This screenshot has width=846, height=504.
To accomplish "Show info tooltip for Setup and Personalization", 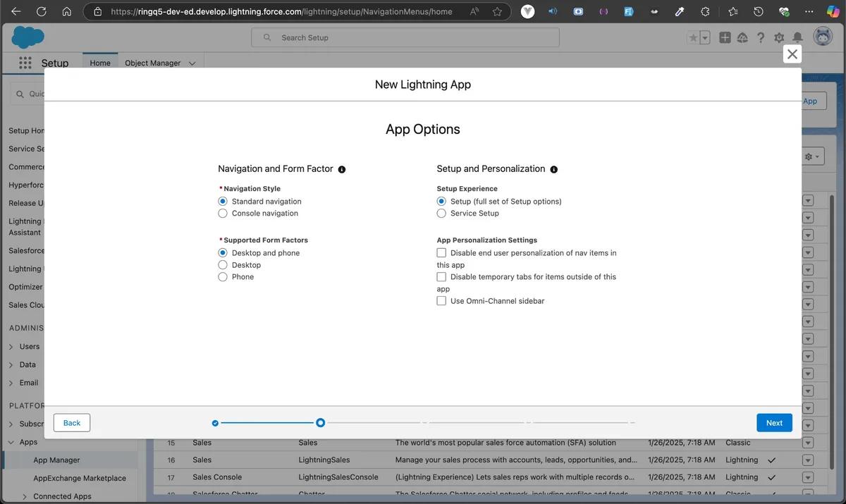I will [x=553, y=169].
